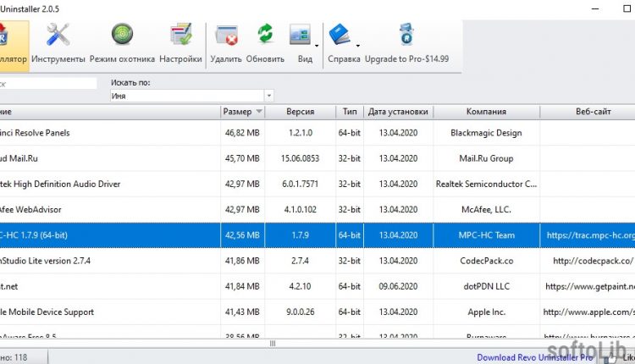Expand the Справка dropdown arrow

tap(357, 46)
